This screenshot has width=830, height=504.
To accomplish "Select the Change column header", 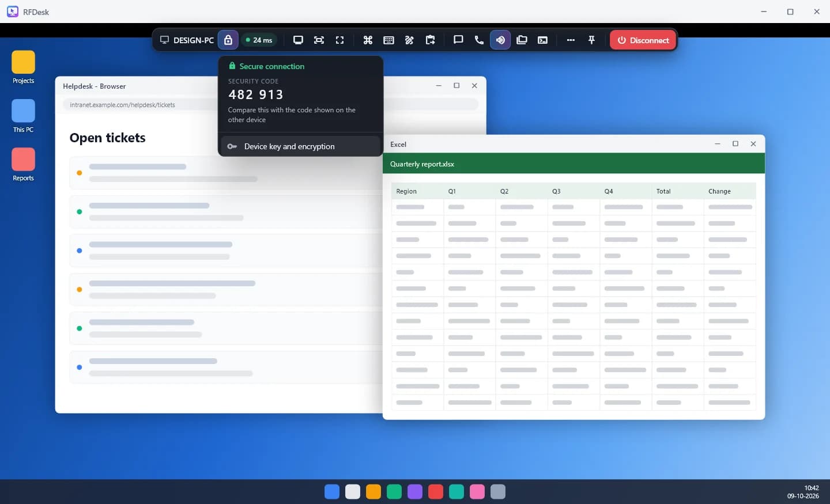I will coord(730,191).
